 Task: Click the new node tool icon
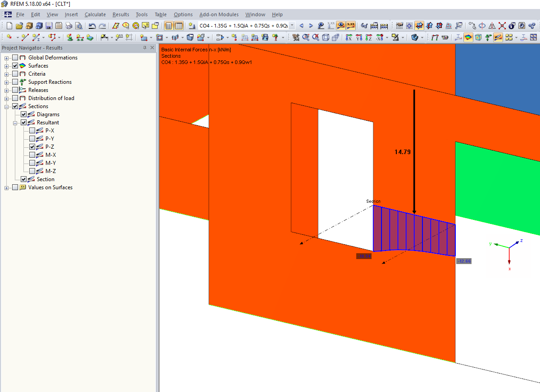[9, 37]
